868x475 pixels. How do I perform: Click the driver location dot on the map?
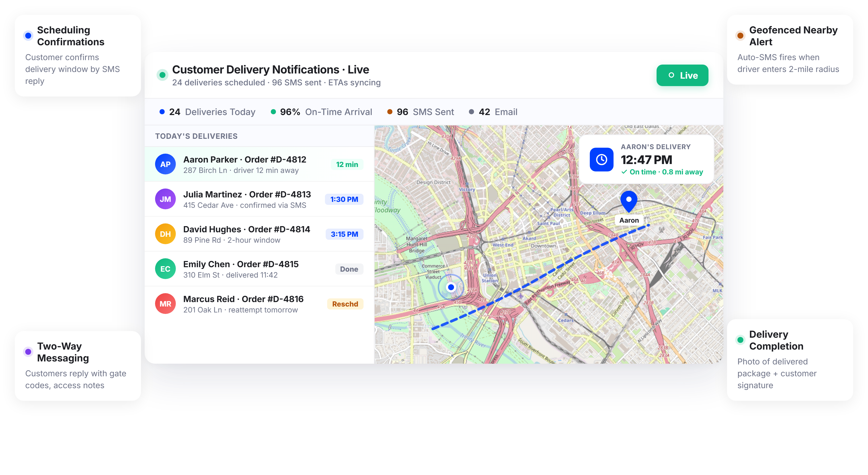[451, 287]
